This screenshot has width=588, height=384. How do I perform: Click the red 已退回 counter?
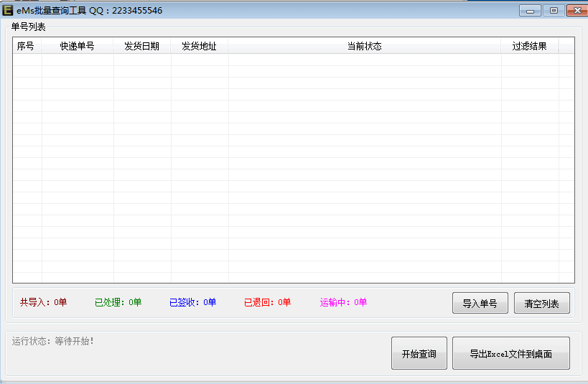(x=268, y=302)
